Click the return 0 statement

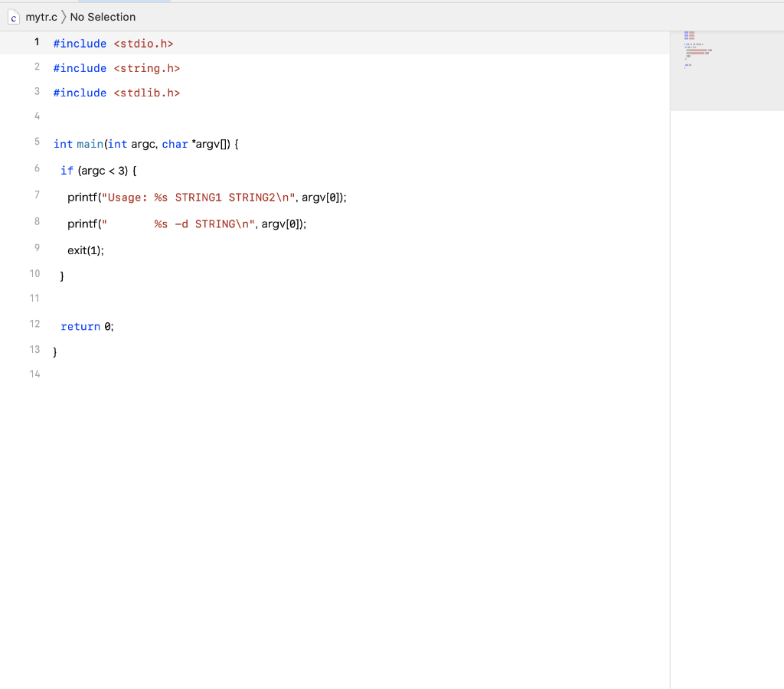click(x=87, y=326)
